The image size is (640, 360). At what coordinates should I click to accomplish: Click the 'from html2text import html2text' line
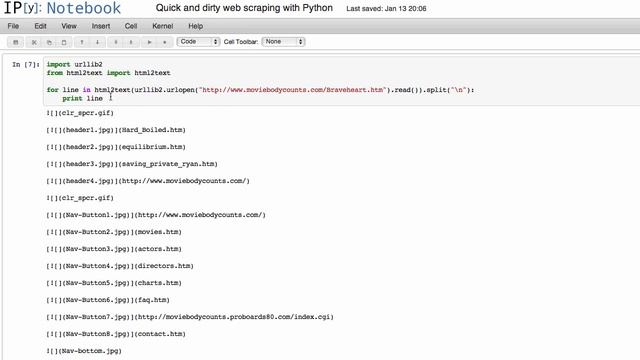(x=108, y=73)
